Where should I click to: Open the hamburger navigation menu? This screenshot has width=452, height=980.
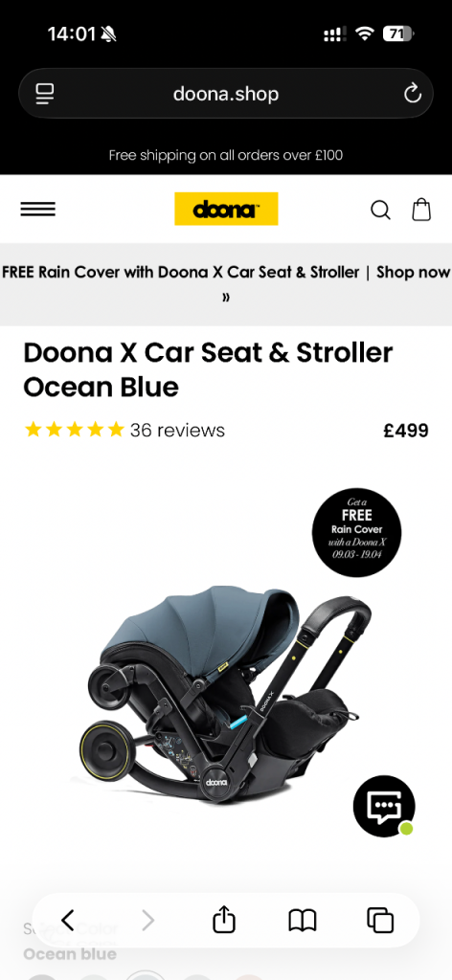click(x=38, y=210)
